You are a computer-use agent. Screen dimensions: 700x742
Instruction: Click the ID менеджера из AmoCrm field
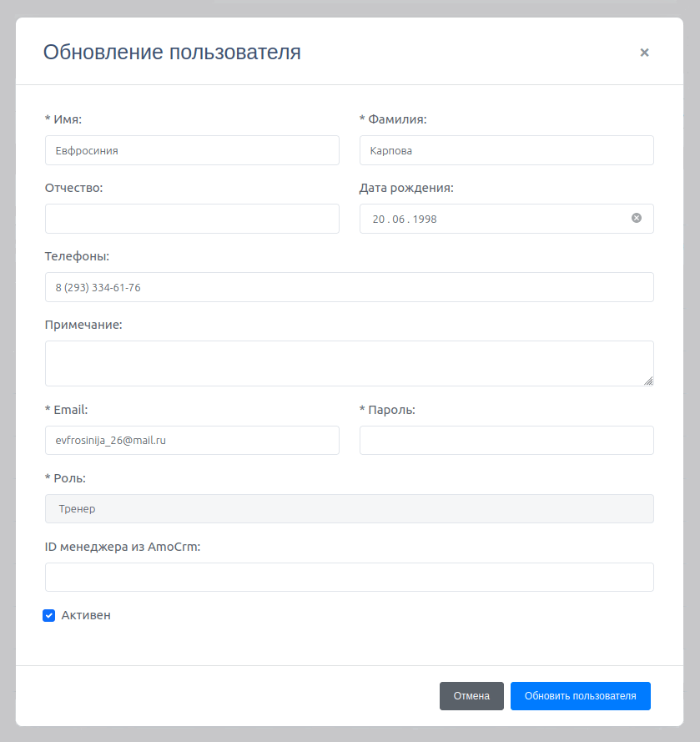tap(349, 577)
